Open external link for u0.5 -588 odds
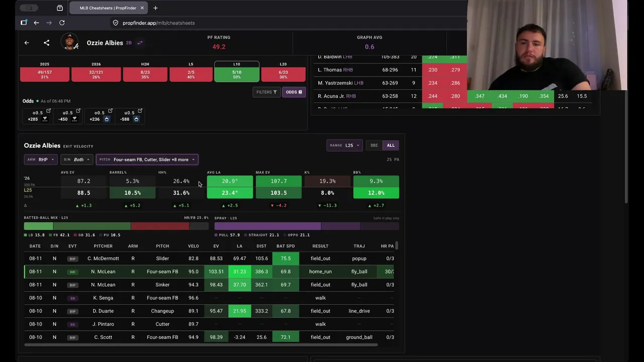The image size is (644, 362). [x=140, y=111]
